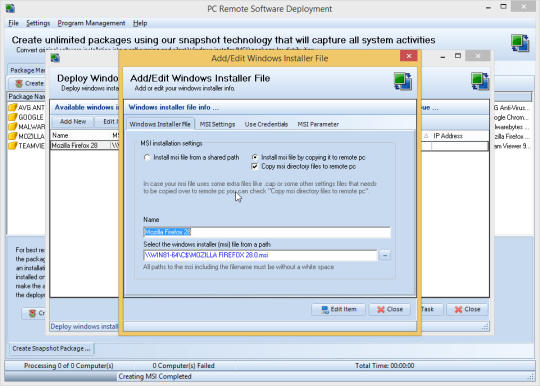Image resolution: width=540 pixels, height=386 pixels.
Task: Open the Settings menu
Action: 38,23
